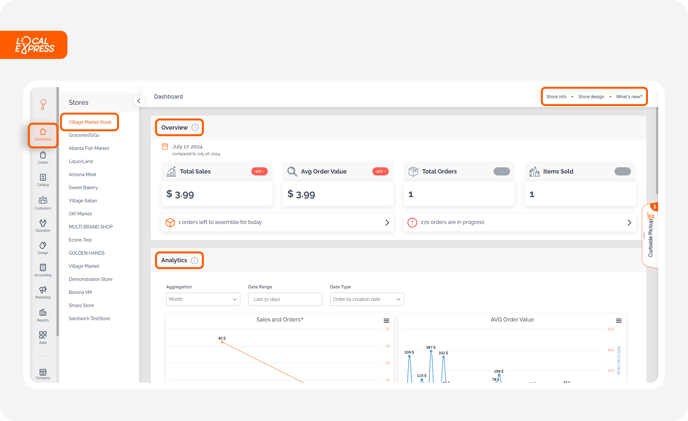Expand orders left to assemble arrow
Viewport: 688px width, 421px height.
click(387, 223)
